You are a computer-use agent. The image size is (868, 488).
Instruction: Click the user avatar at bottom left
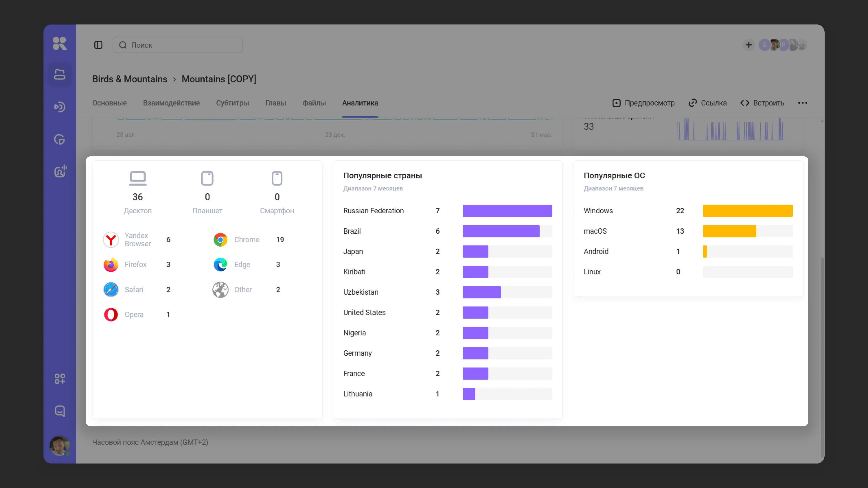coord(59,445)
